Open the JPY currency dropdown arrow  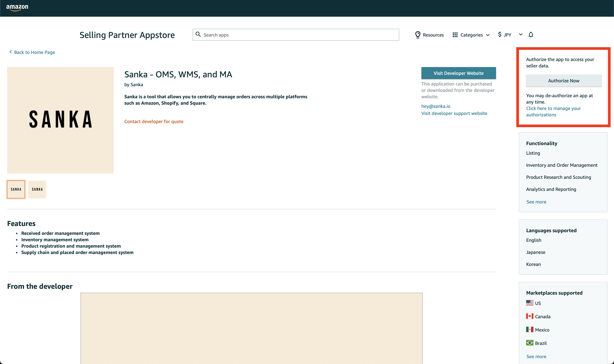coord(520,35)
